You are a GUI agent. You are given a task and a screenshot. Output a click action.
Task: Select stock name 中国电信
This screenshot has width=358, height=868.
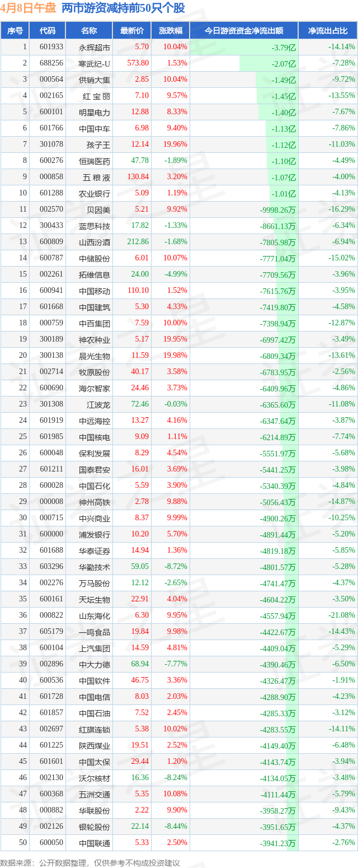pos(95,697)
